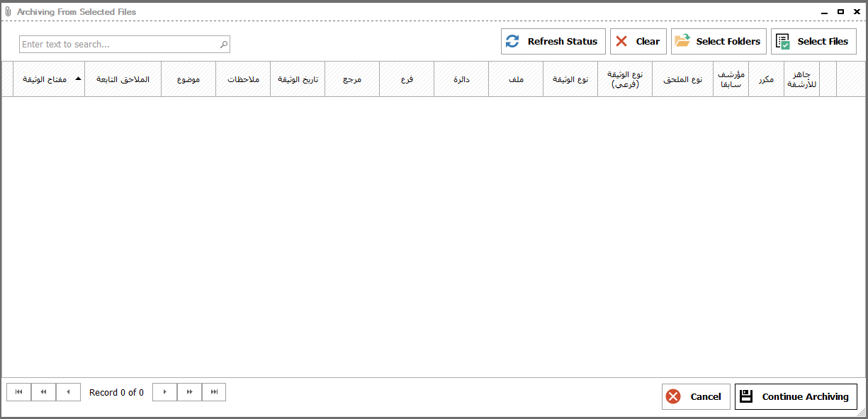This screenshot has width=868, height=419.
Task: Go to previous record
Action: point(68,392)
